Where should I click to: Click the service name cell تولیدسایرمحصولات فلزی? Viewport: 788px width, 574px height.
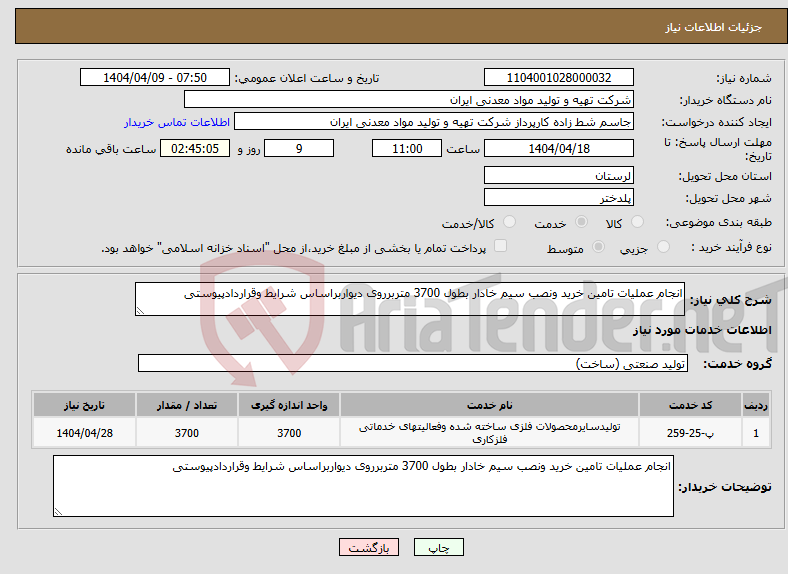coord(489,433)
